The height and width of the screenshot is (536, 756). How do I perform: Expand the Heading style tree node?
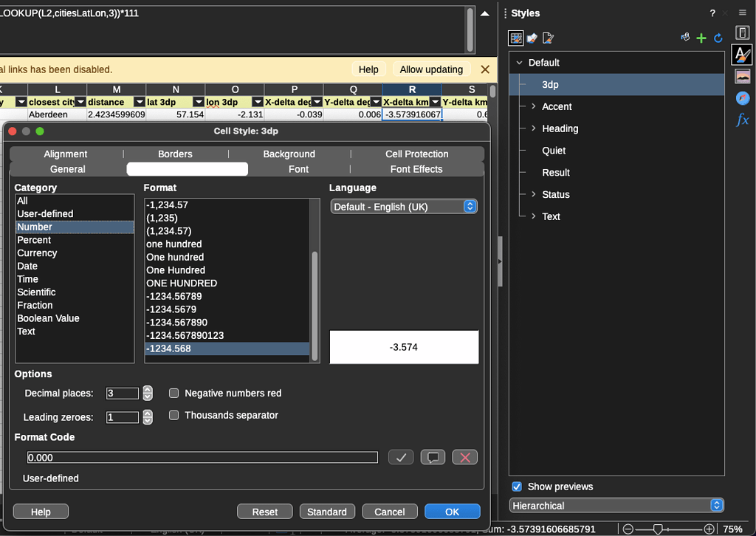click(533, 128)
